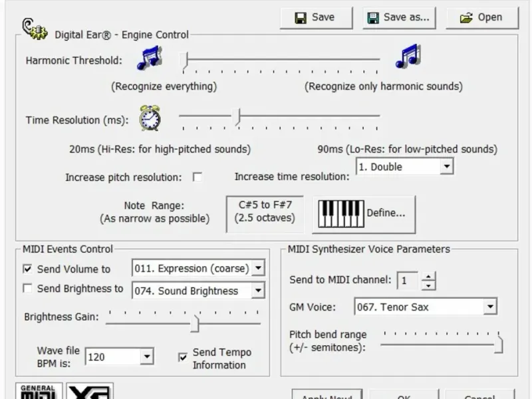Open the 074. Sound Brightness dropdown
This screenshot has height=399, width=532.
(x=258, y=291)
